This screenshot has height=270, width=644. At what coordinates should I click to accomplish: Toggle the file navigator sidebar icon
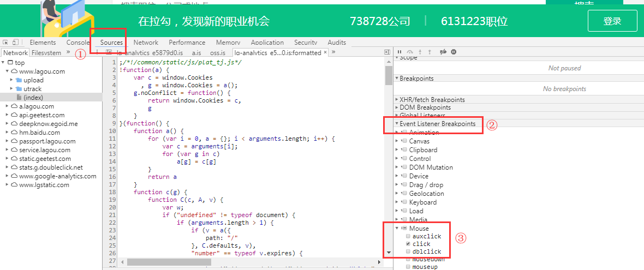point(109,52)
